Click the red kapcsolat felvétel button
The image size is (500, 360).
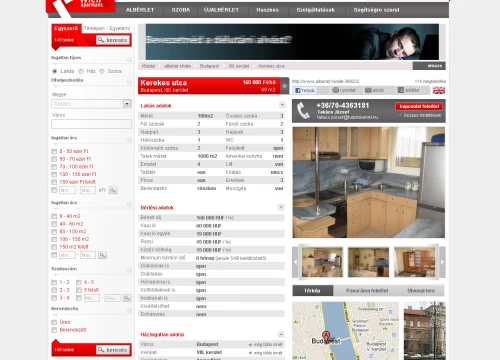point(419,106)
